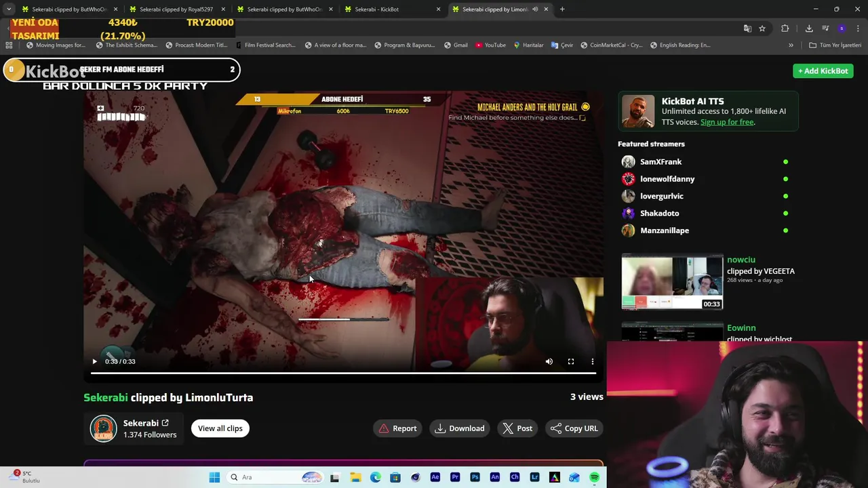Open YouTube bookmark

tap(490, 45)
